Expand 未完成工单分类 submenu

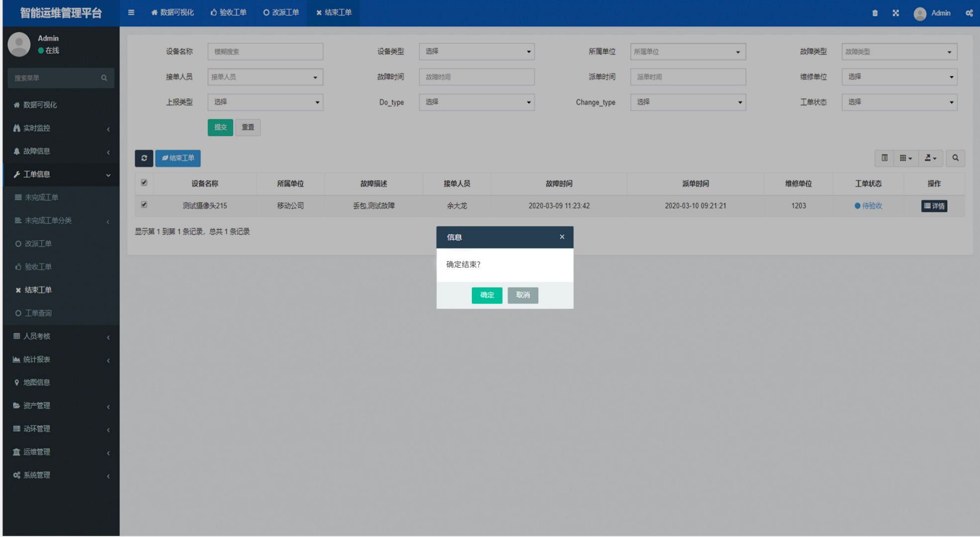(61, 221)
